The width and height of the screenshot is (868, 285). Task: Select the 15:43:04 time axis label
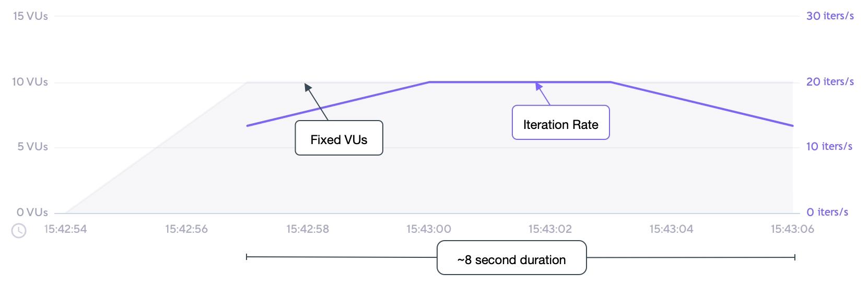click(671, 229)
